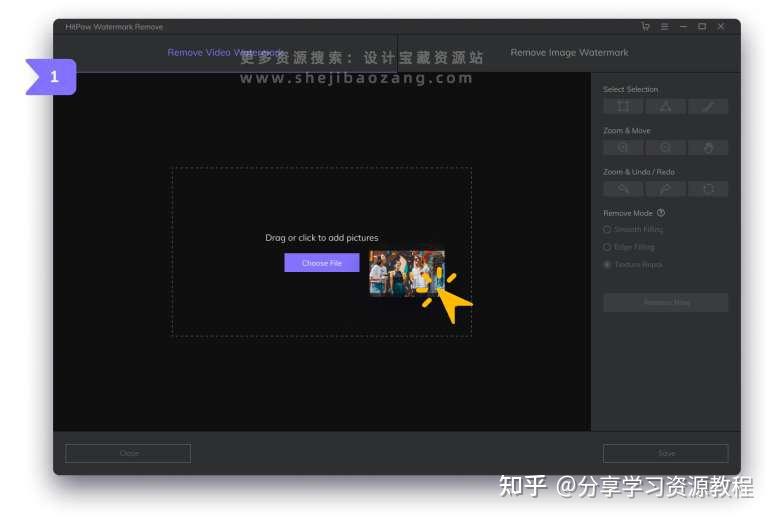Screen dimensions: 774x519
Task: Click the Close button at bottom left
Action: 128,453
